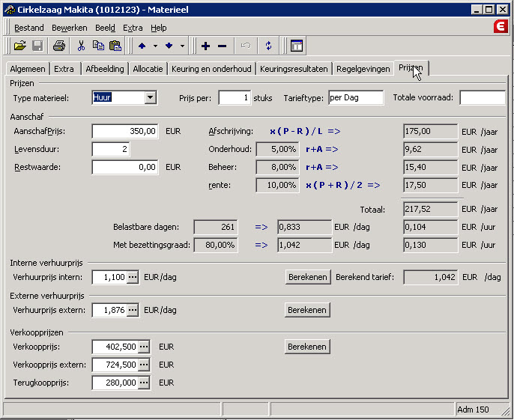The height and width of the screenshot is (420, 514).
Task: Switch to the Regelgevingen tab
Action: coord(363,69)
